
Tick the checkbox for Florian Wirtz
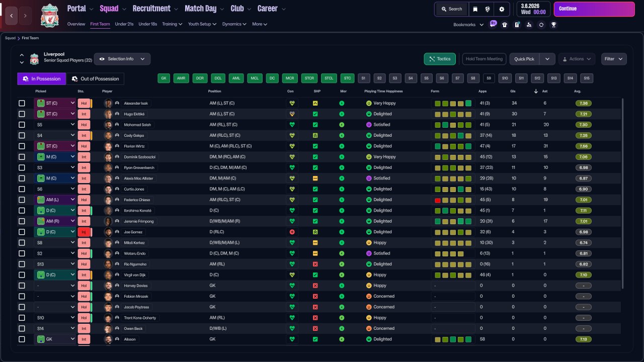pos(22,146)
